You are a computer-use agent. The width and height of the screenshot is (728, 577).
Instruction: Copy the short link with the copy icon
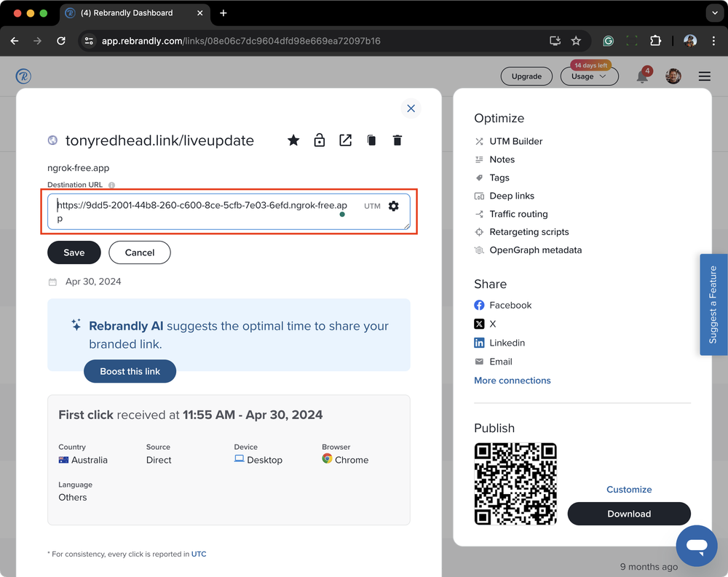371,140
